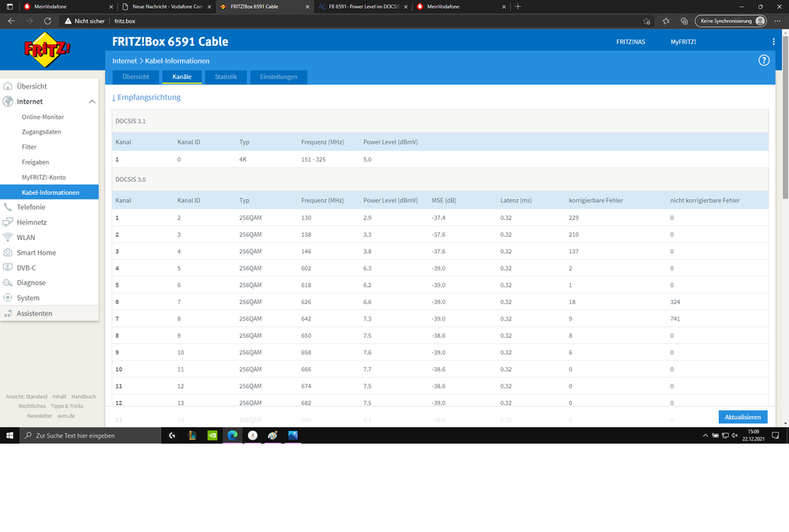Show hidden system tray icons chevron

click(705, 436)
